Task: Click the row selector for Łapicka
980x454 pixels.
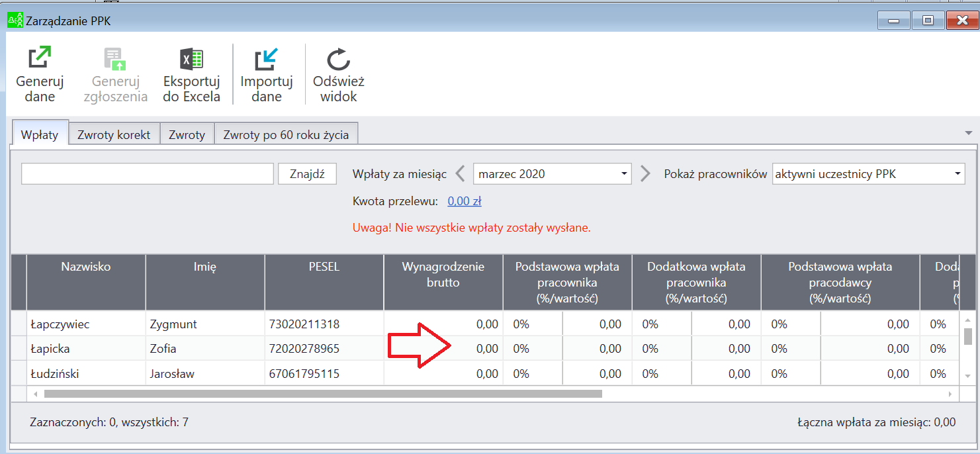Action: click(19, 349)
